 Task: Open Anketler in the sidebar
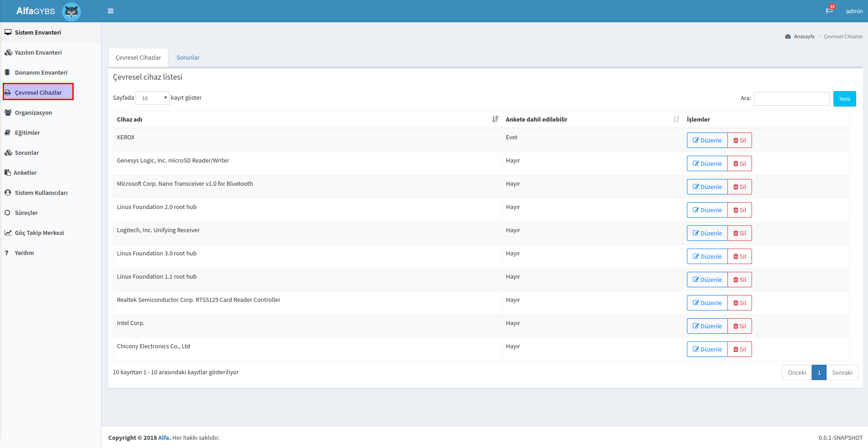[50, 173]
